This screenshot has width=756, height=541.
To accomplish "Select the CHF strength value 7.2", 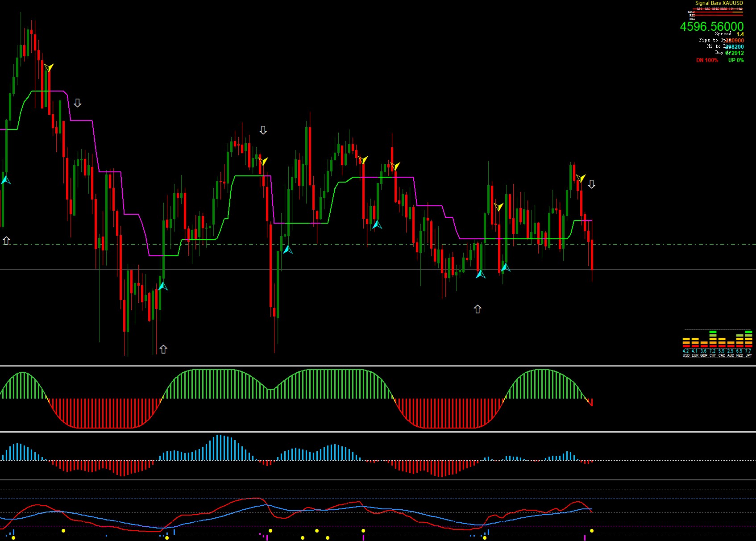I will (x=713, y=351).
